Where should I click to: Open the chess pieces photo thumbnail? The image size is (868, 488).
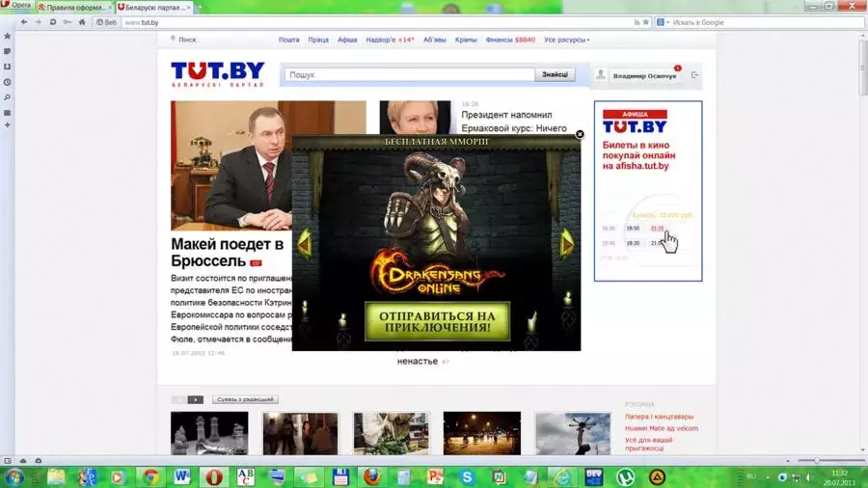(x=209, y=433)
